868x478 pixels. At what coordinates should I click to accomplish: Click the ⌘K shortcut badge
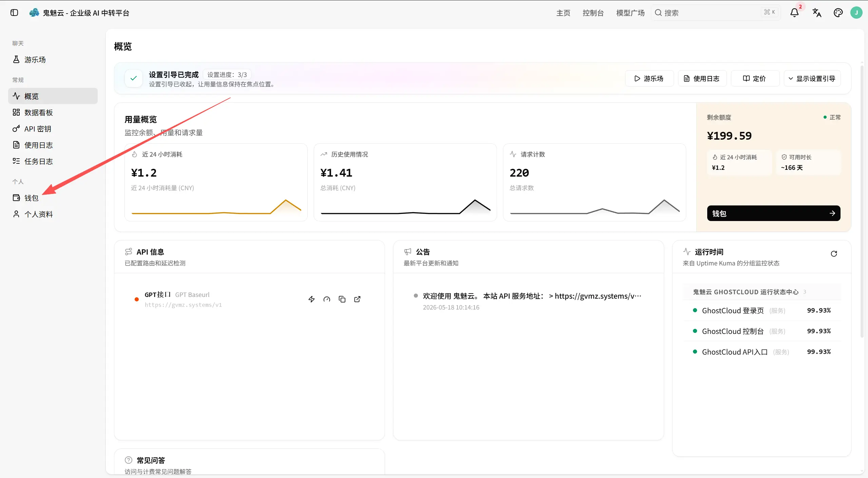point(769,13)
